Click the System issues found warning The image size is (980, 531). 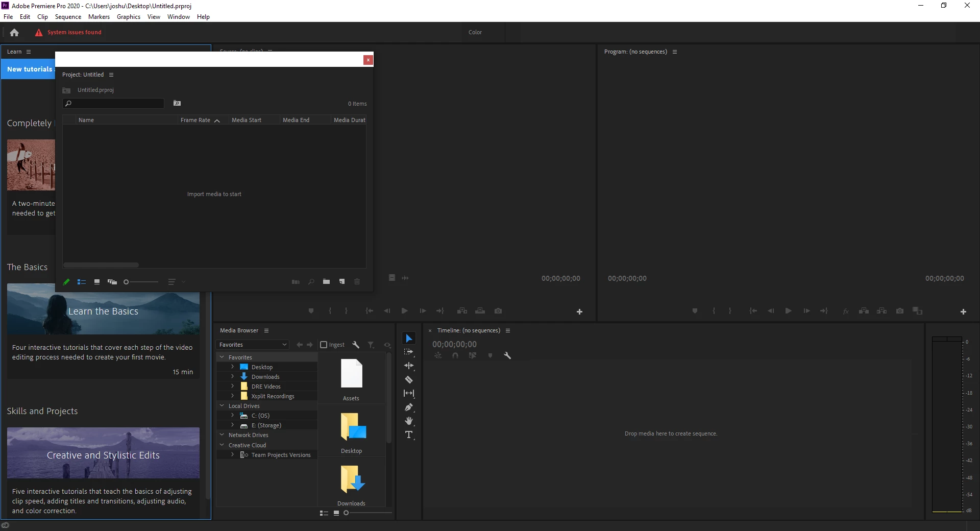coord(68,32)
